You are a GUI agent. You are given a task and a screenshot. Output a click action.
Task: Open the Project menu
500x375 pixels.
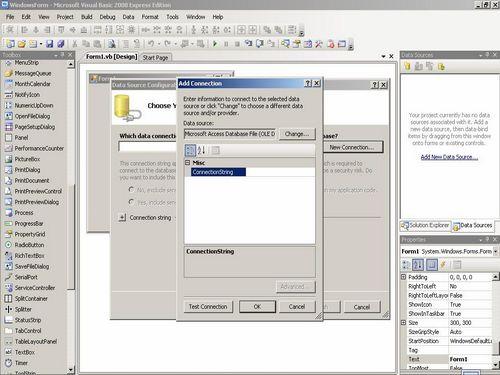(65, 17)
